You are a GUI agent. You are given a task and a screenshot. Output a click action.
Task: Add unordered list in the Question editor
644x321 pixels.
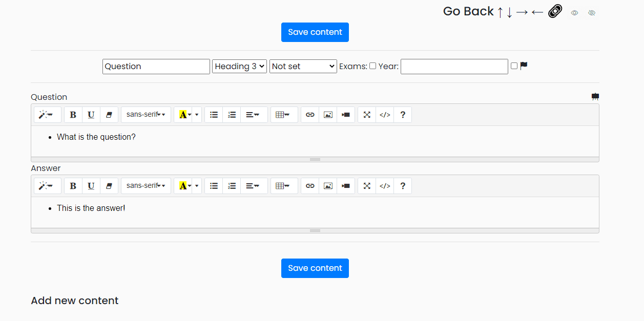(214, 115)
